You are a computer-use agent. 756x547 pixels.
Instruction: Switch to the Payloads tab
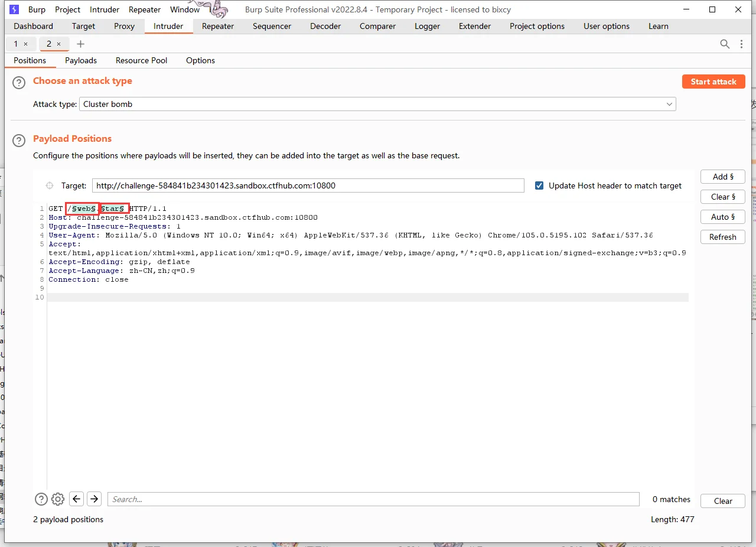[81, 60]
